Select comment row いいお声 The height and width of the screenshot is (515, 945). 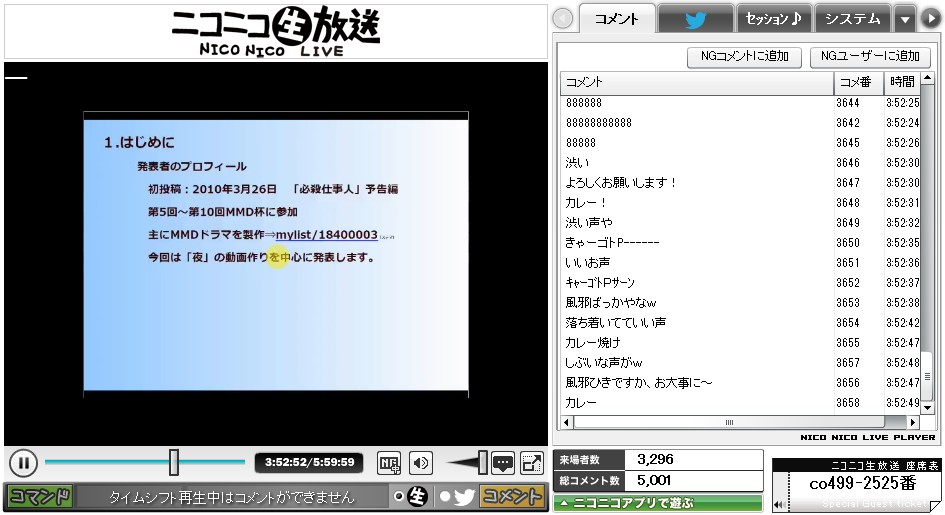click(740, 263)
